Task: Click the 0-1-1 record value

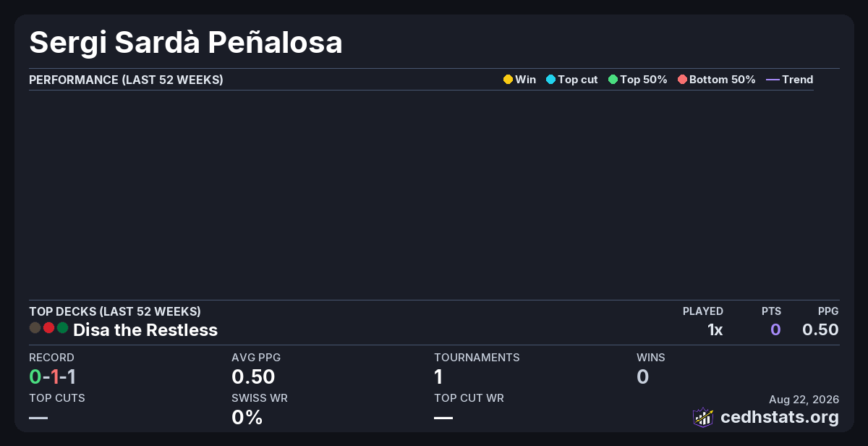Action: [53, 376]
